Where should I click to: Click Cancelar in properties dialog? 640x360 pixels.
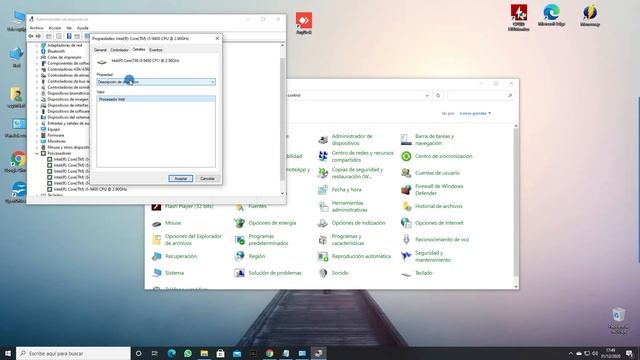pyautogui.click(x=207, y=178)
